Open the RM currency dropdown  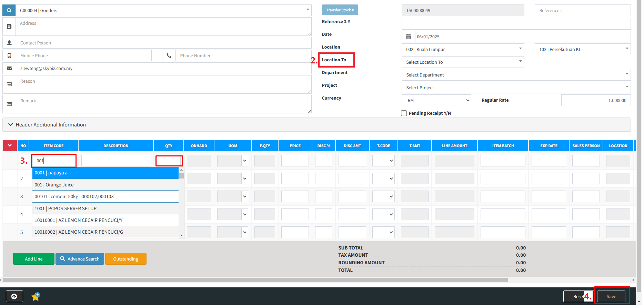436,100
